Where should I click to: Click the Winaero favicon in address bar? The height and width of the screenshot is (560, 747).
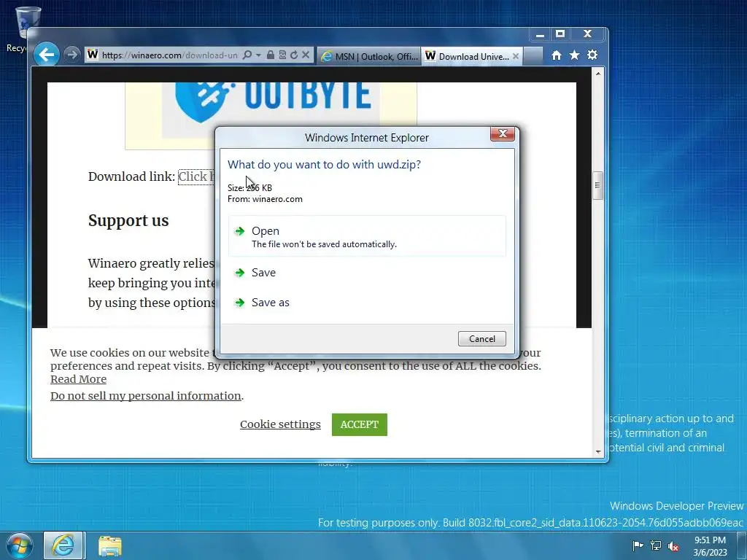(x=93, y=55)
